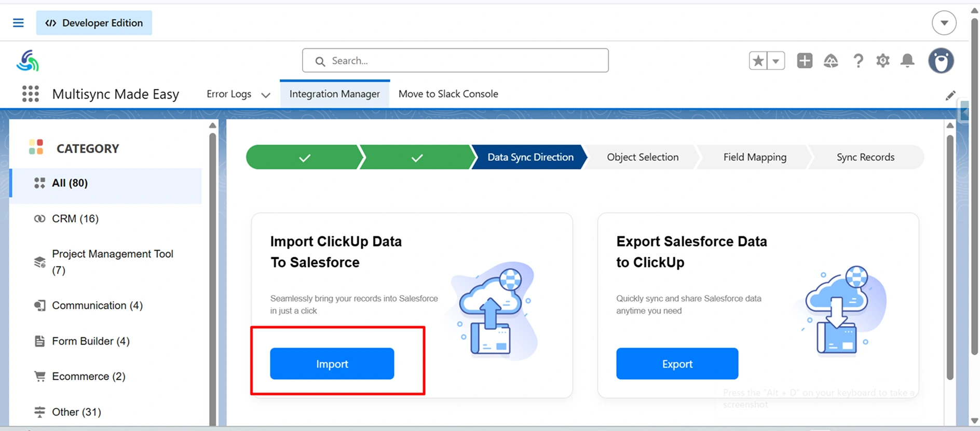Click Export Salesforce Data to ClickUp heading

point(691,252)
